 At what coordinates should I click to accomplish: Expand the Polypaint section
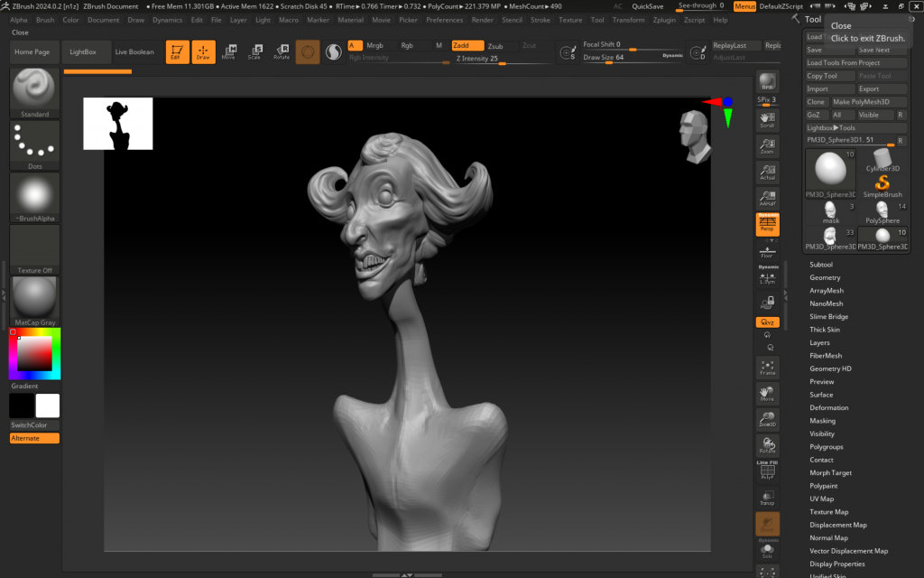point(823,485)
